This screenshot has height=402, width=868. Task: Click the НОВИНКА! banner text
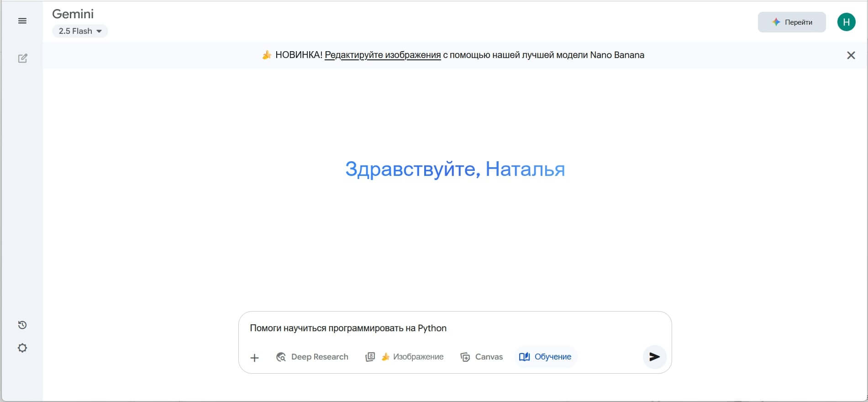pyautogui.click(x=299, y=55)
